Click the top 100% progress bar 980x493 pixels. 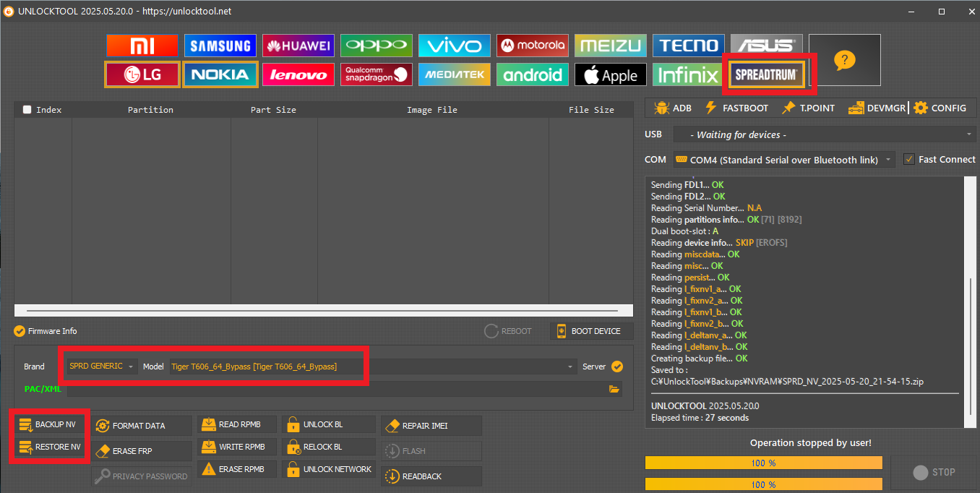click(x=763, y=463)
